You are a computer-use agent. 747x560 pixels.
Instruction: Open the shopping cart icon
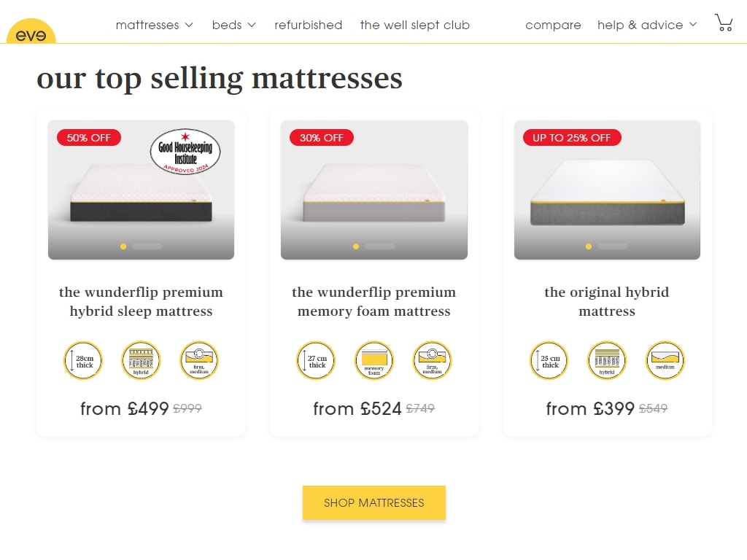click(x=724, y=23)
